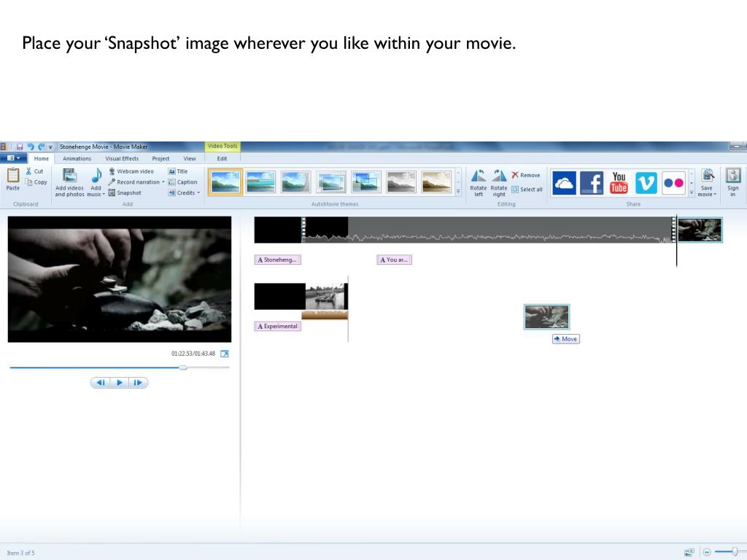Take a Snapshot of the preview
Screen dimensions: 747x560
(125, 192)
